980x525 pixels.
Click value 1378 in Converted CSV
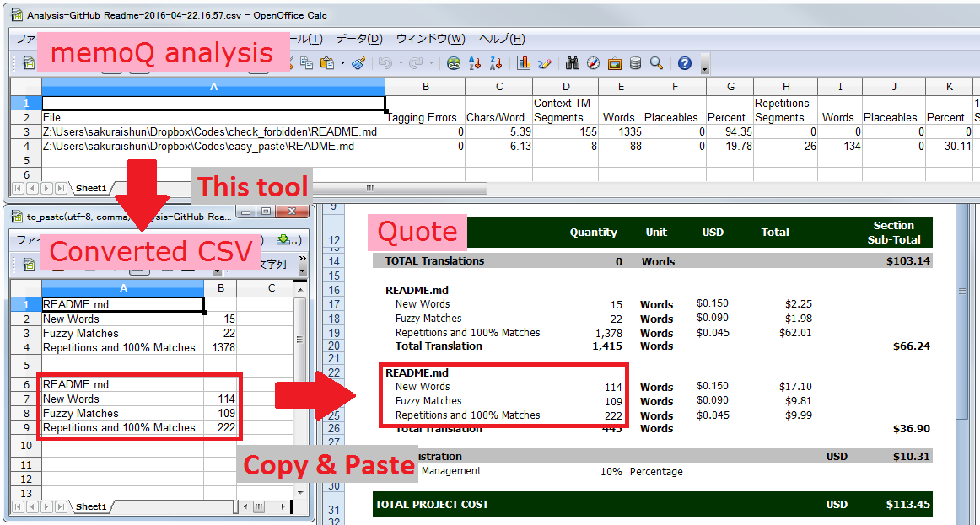pyautogui.click(x=221, y=348)
